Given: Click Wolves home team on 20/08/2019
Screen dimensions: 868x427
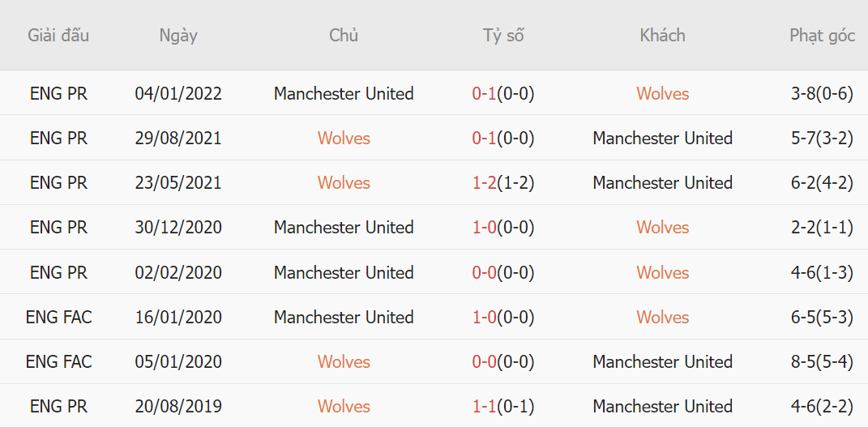Looking at the screenshot, I should coord(344,407).
